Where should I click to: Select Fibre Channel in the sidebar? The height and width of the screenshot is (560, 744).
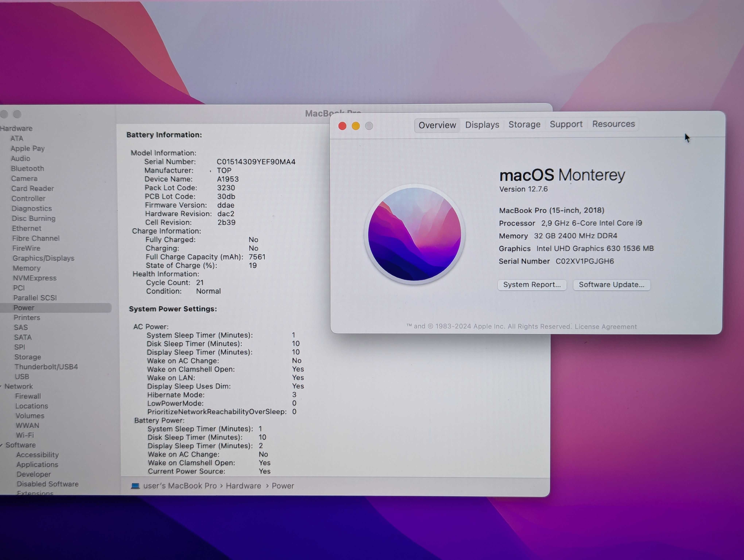click(36, 238)
